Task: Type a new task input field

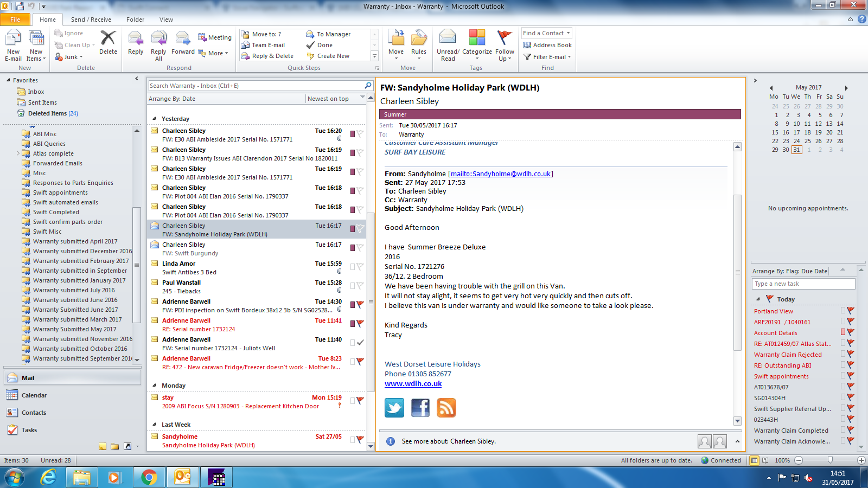Action: click(x=803, y=284)
